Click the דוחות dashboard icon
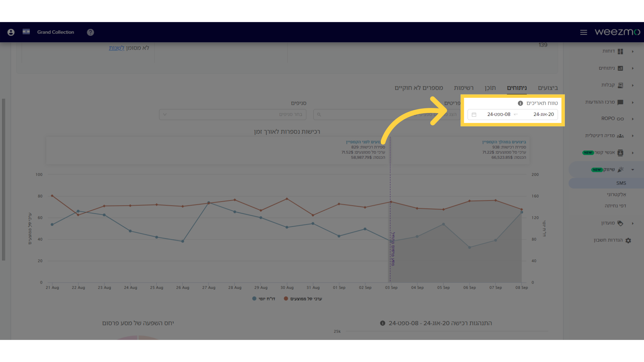The width and height of the screenshot is (644, 362). (620, 51)
